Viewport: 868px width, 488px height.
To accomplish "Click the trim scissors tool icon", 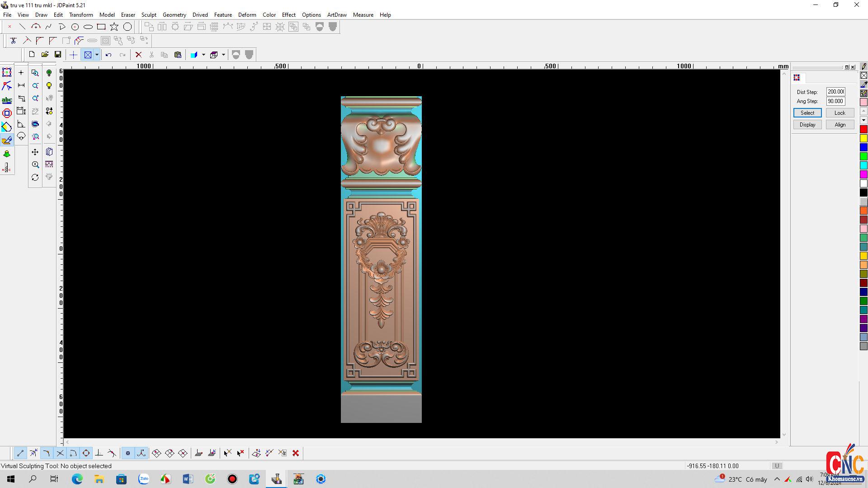I will pyautogui.click(x=13, y=41).
